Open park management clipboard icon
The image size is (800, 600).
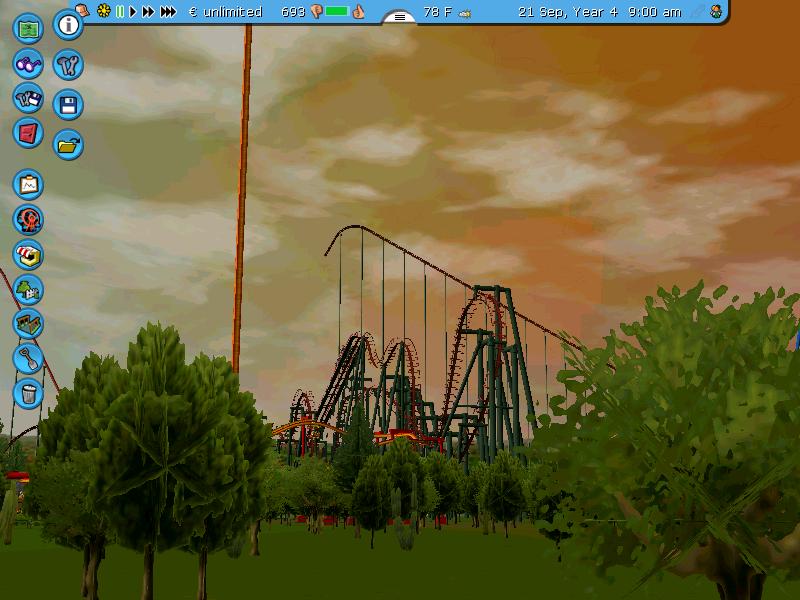pyautogui.click(x=28, y=185)
